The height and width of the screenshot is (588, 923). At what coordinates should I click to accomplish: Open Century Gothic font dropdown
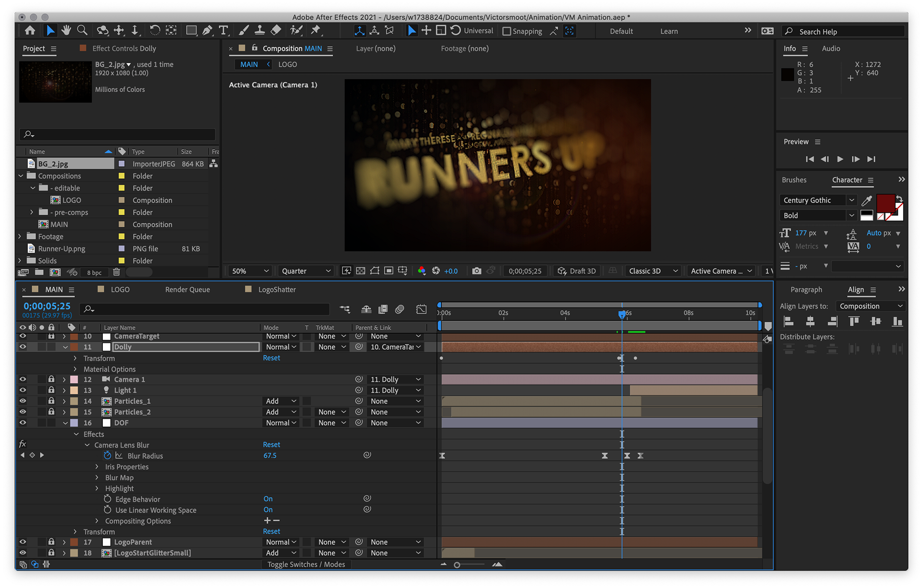pos(851,200)
